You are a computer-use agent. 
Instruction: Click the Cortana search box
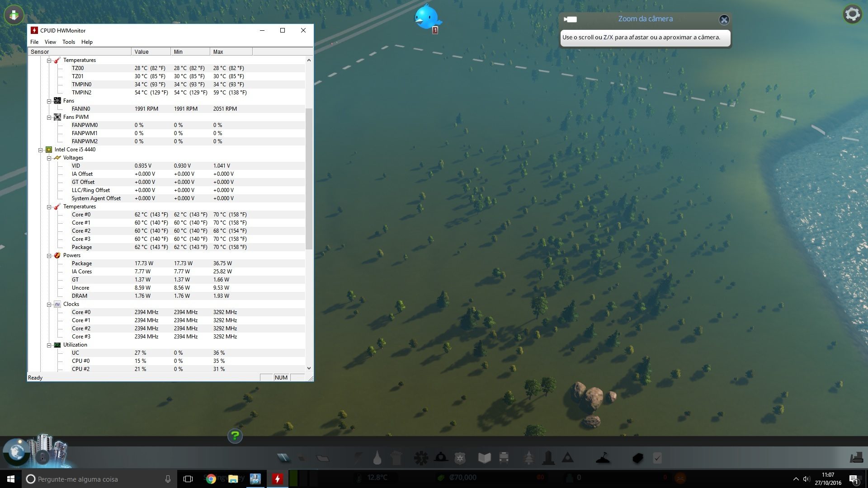(99, 479)
